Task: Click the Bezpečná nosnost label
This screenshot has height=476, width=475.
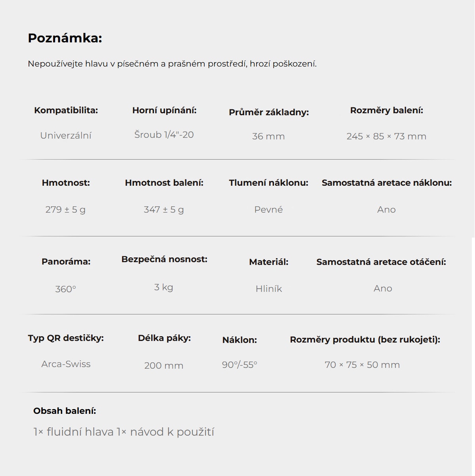Action: point(164,259)
